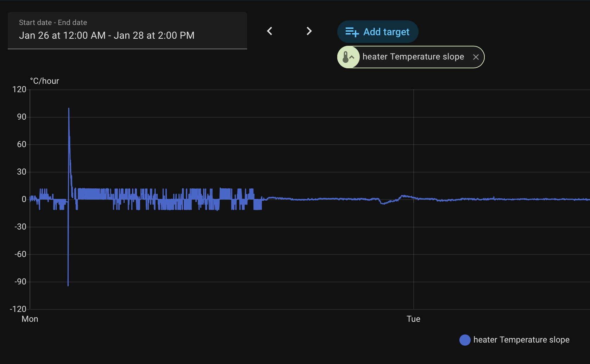Select the heater Temperature slope chip label
This screenshot has width=590, height=364.
pyautogui.click(x=413, y=57)
